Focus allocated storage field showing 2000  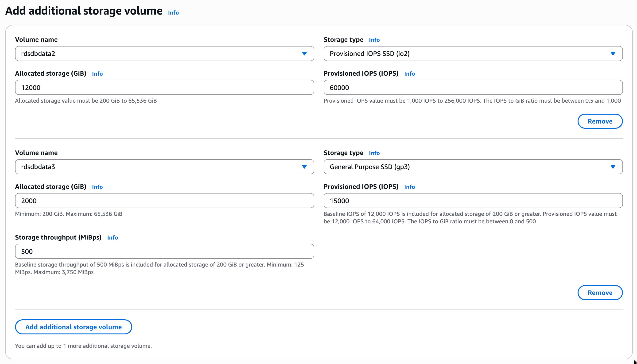pos(164,201)
